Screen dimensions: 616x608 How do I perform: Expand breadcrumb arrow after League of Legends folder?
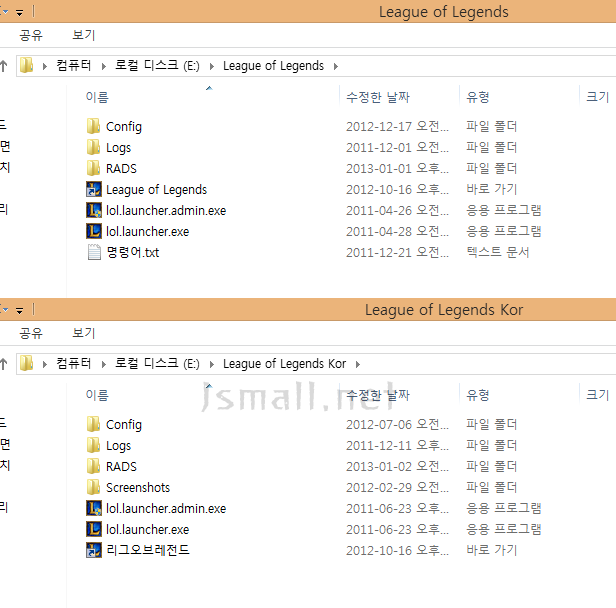pos(336,66)
